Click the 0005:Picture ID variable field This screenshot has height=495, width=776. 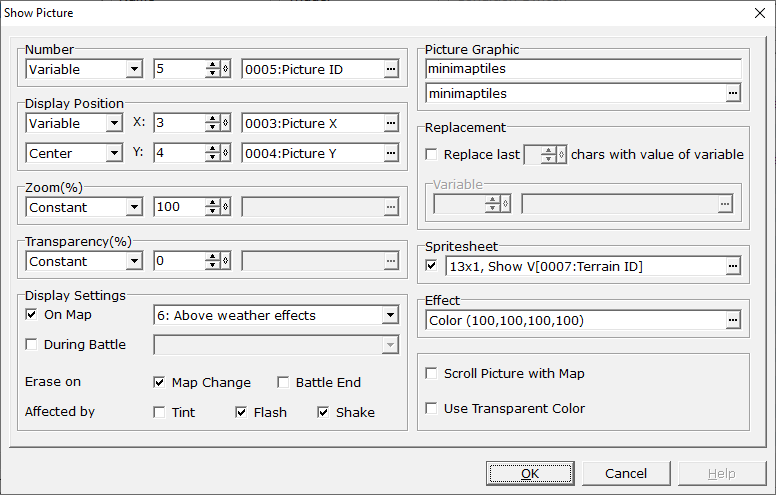tap(313, 69)
